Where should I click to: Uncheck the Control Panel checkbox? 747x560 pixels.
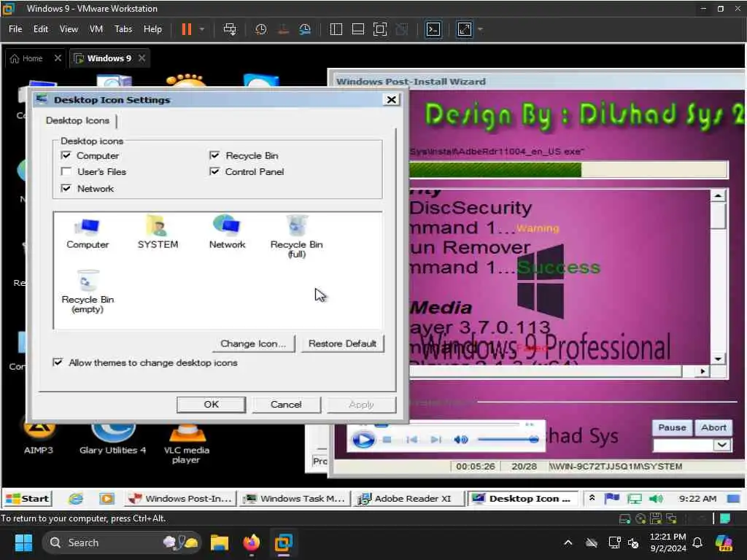(x=214, y=171)
